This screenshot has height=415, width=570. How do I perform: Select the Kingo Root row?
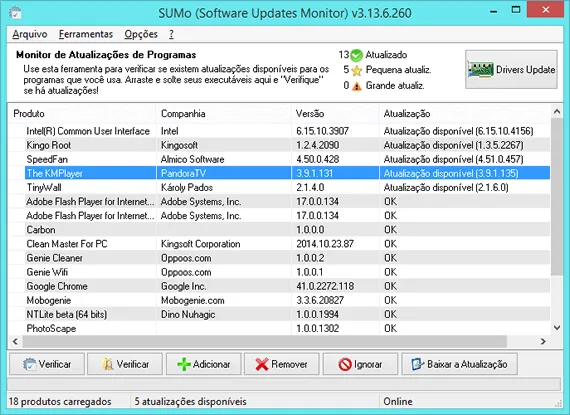tap(279, 145)
